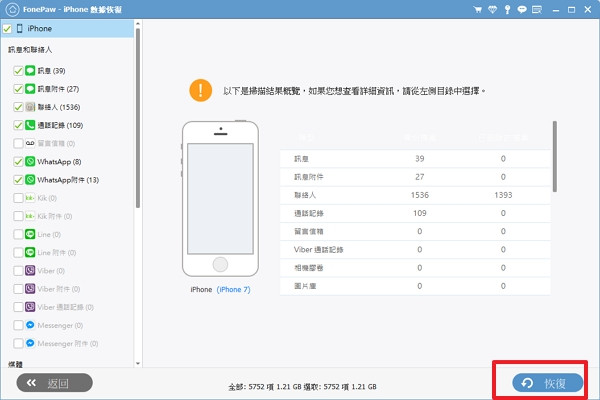Open the key registration icon
This screenshot has height=400, width=600.
pos(507,10)
